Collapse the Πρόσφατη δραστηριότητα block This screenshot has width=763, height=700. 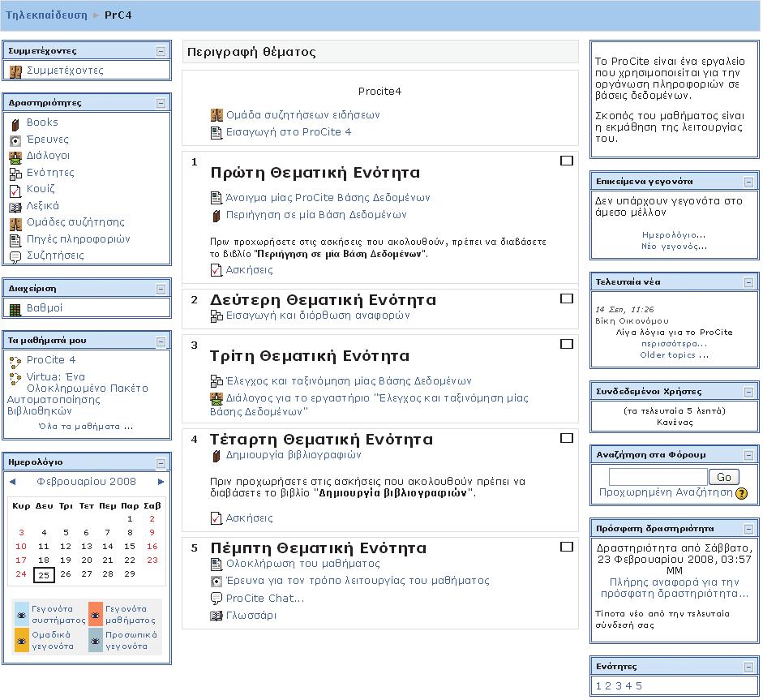tap(749, 529)
